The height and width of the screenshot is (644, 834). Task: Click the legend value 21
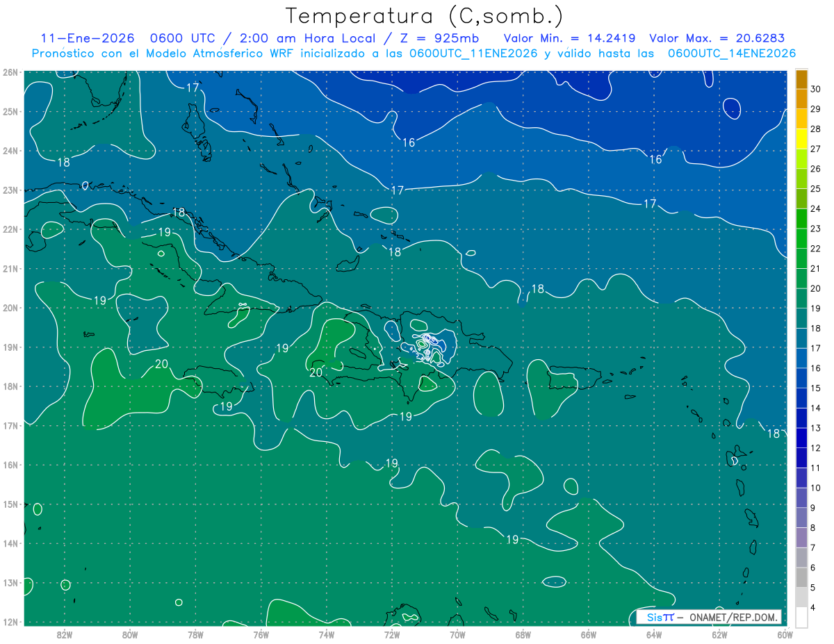click(815, 268)
